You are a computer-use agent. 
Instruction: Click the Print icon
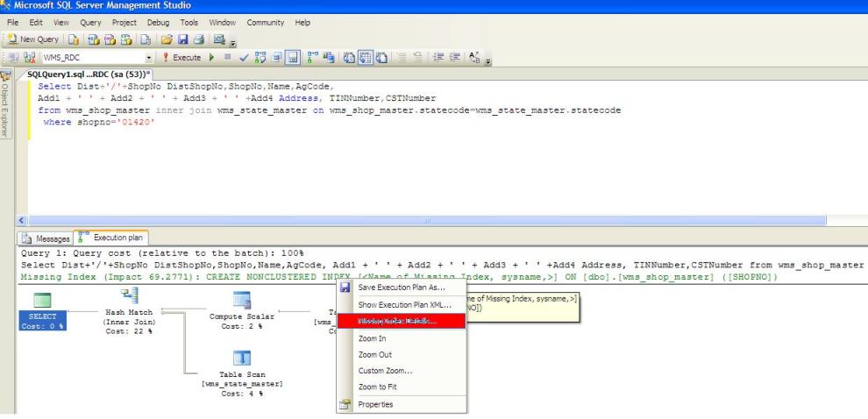[x=199, y=39]
